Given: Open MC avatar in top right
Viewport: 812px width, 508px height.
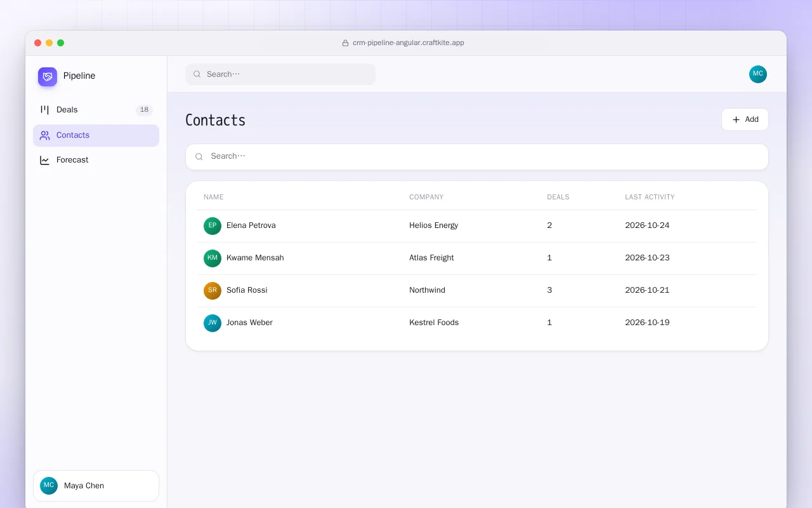Looking at the screenshot, I should coord(758,74).
